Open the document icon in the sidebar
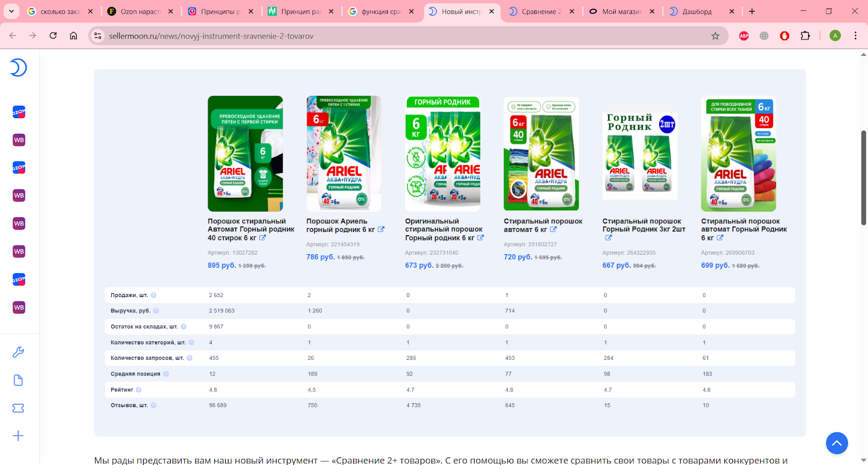868x465 pixels. [x=18, y=380]
